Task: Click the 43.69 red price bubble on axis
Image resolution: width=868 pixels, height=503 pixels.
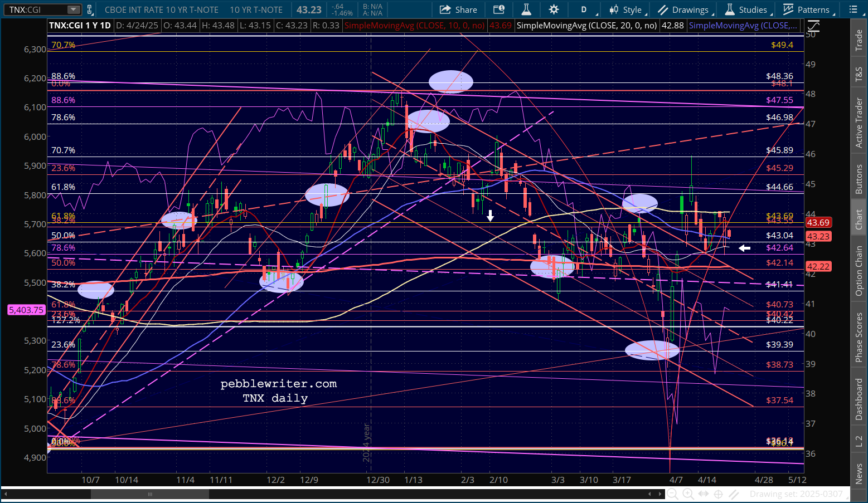Action: click(818, 222)
